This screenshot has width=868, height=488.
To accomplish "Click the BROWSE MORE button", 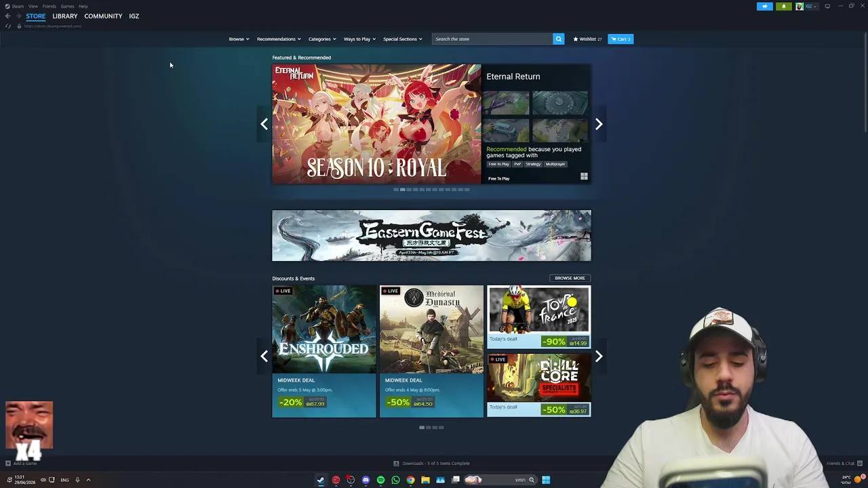I will (x=570, y=278).
